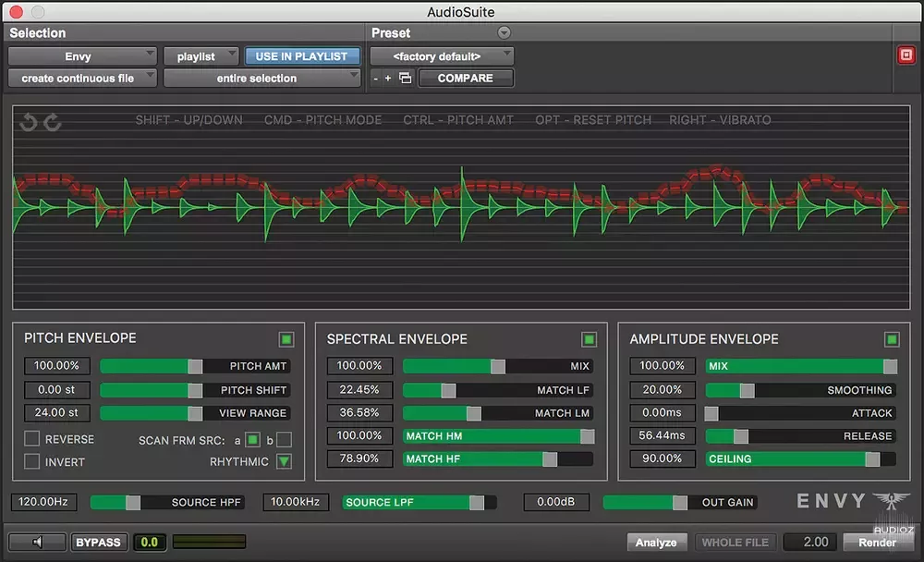924x562 pixels.
Task: Check the REVERSE checkbox
Action: [x=31, y=438]
